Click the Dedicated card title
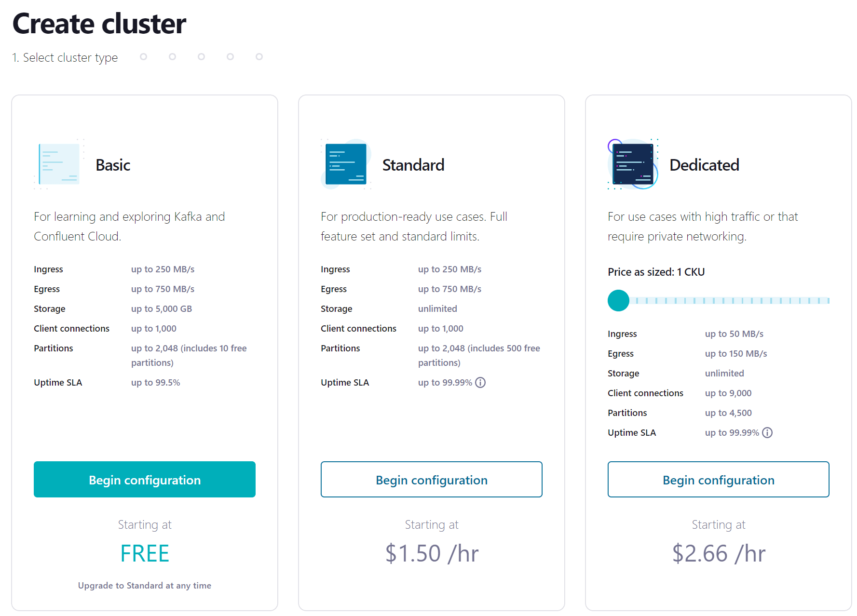The image size is (857, 616). (704, 165)
